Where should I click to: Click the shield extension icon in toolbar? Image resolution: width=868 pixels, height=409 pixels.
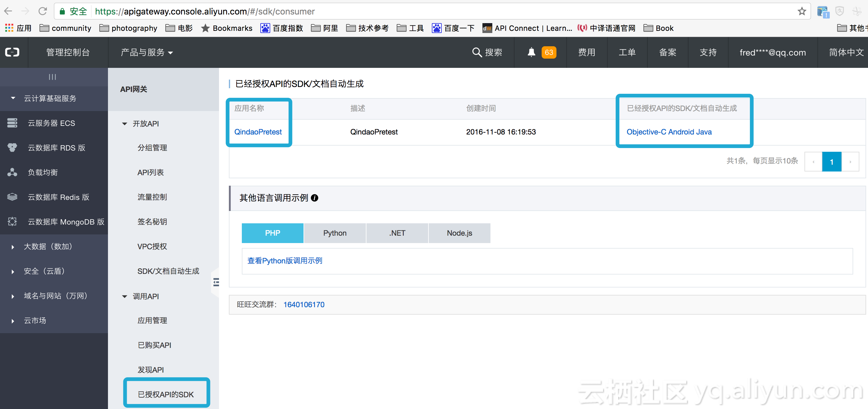click(840, 11)
